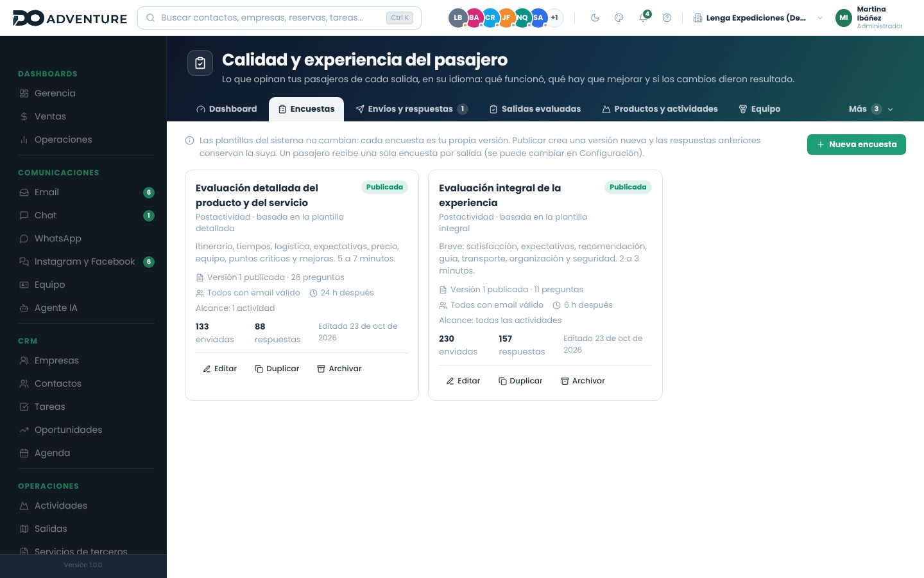Viewport: 924px width, 578px height.
Task: Archive the Evaluación detallada survey
Action: [x=339, y=369]
